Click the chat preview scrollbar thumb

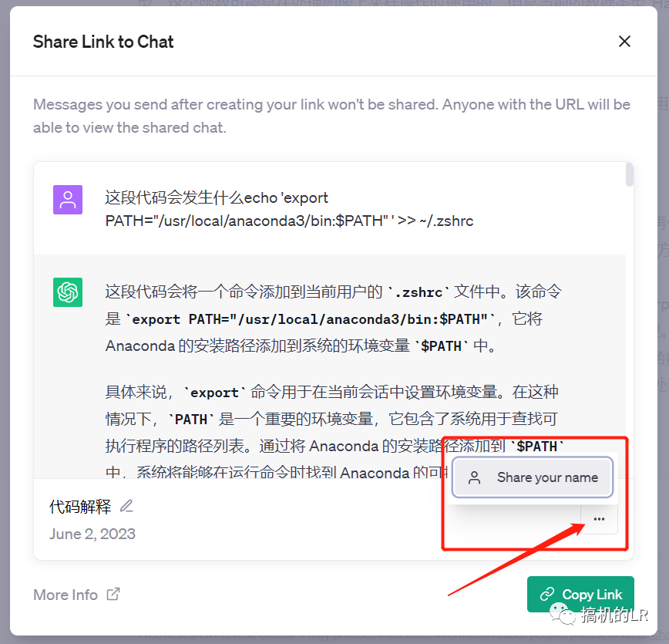coord(630,174)
